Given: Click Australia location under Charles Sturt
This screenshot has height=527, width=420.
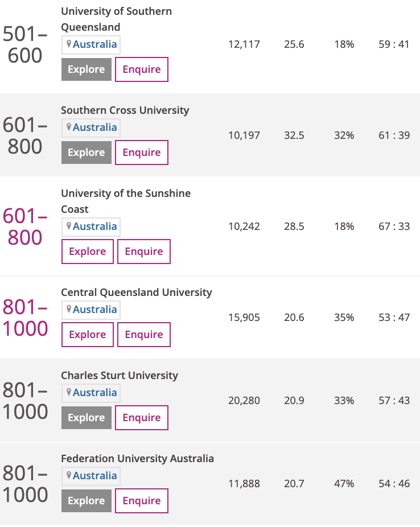Looking at the screenshot, I should 94,393.
